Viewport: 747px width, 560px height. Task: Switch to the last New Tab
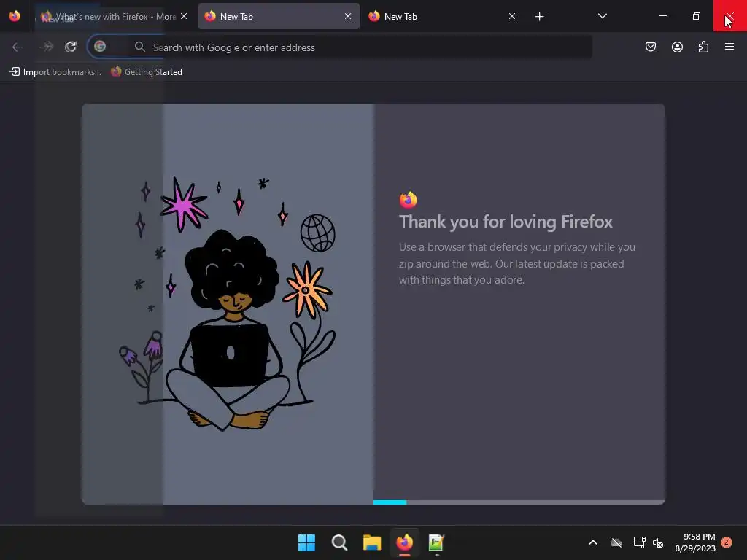pos(442,17)
